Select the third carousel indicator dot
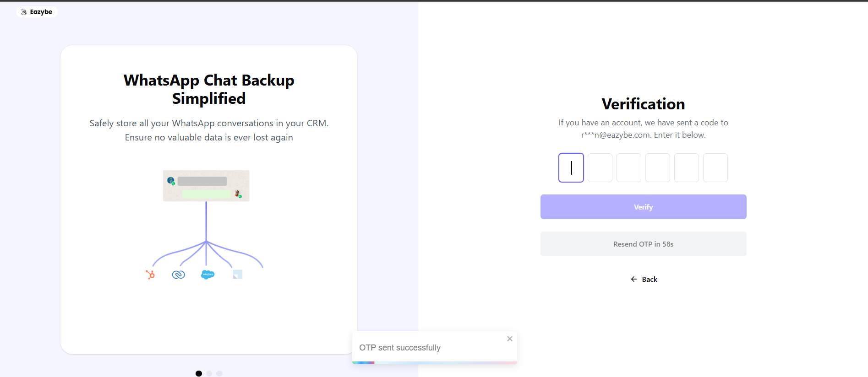Viewport: 868px width, 377px height. tap(219, 373)
